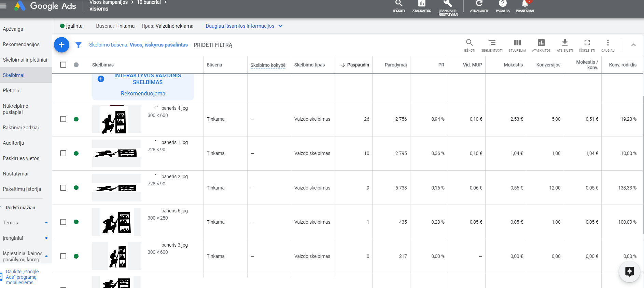Click status dot of baneris 4.jpg
The image size is (644, 288).
[76, 119]
